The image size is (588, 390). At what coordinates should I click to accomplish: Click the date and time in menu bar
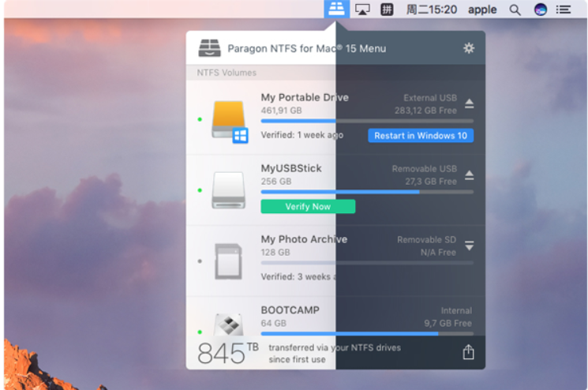(432, 9)
